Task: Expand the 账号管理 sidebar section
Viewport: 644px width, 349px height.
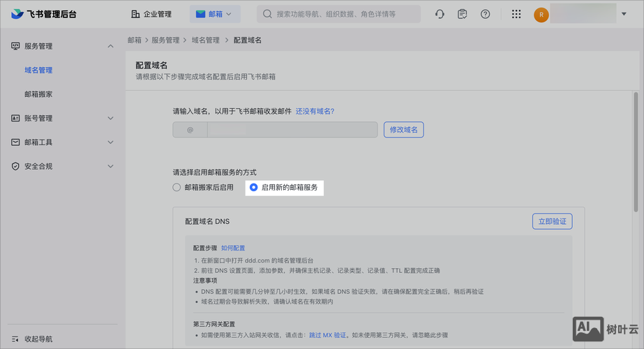Action: click(x=110, y=119)
